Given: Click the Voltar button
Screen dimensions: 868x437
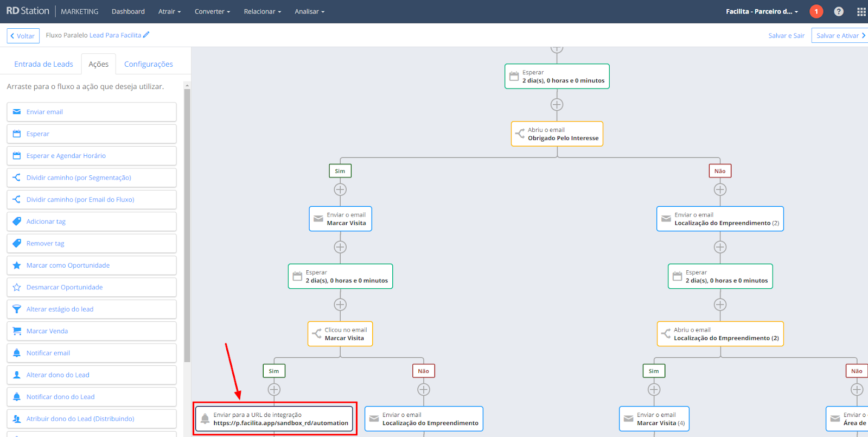Looking at the screenshot, I should (x=23, y=36).
